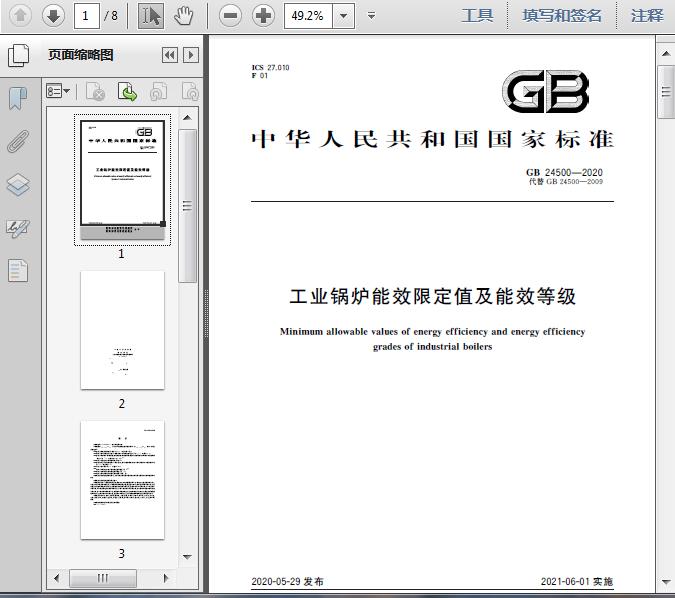
Task: Click the thumbnail panel vertical scrollbar handle
Action: click(x=187, y=206)
